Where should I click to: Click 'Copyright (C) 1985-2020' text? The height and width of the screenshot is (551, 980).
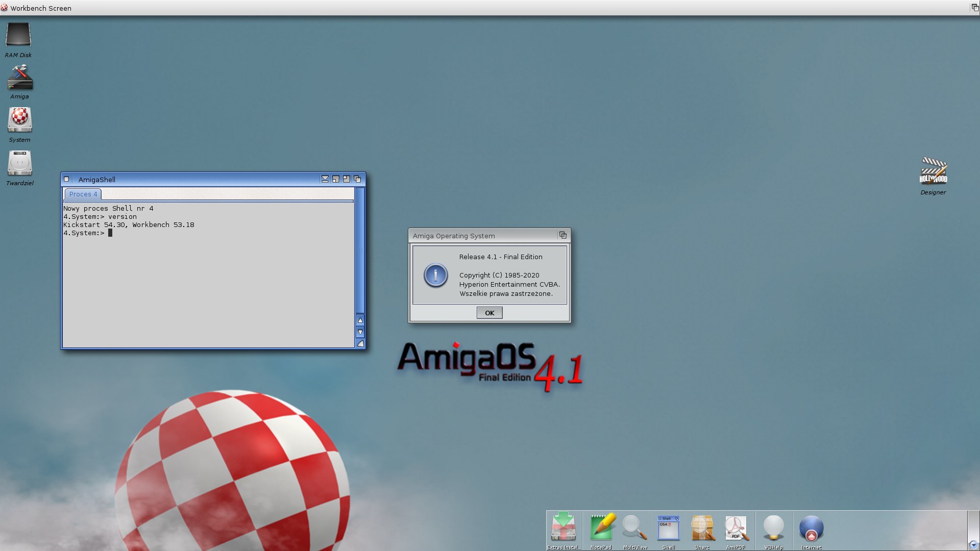(x=499, y=275)
